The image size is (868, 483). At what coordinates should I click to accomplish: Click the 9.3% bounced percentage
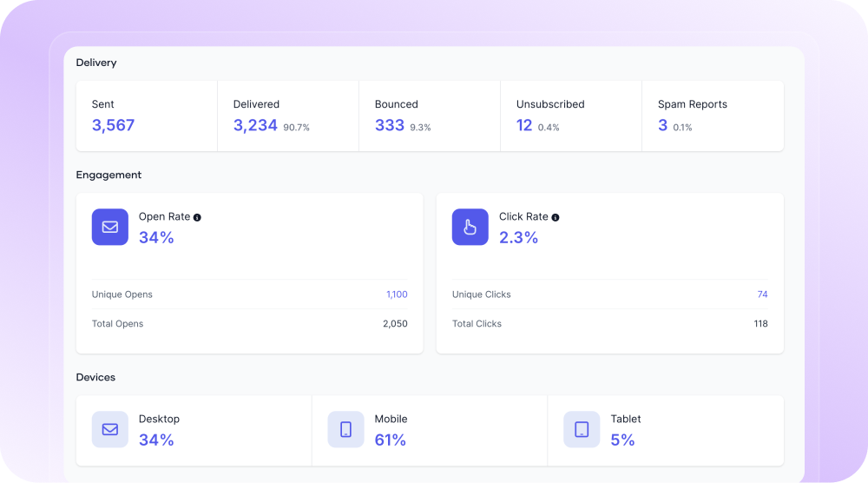[x=420, y=128]
